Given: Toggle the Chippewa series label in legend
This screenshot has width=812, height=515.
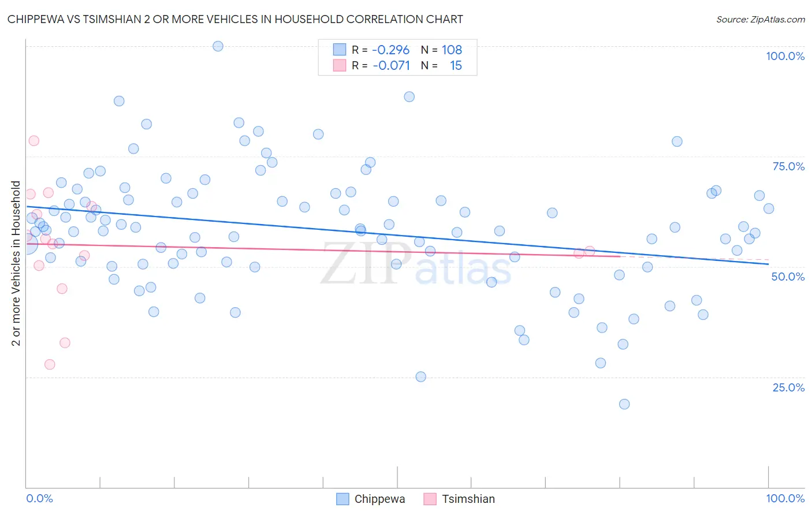Looking at the screenshot, I should [x=379, y=499].
